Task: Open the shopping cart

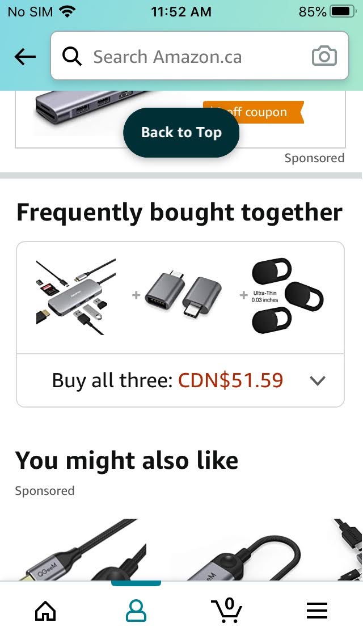Action: 227,611
